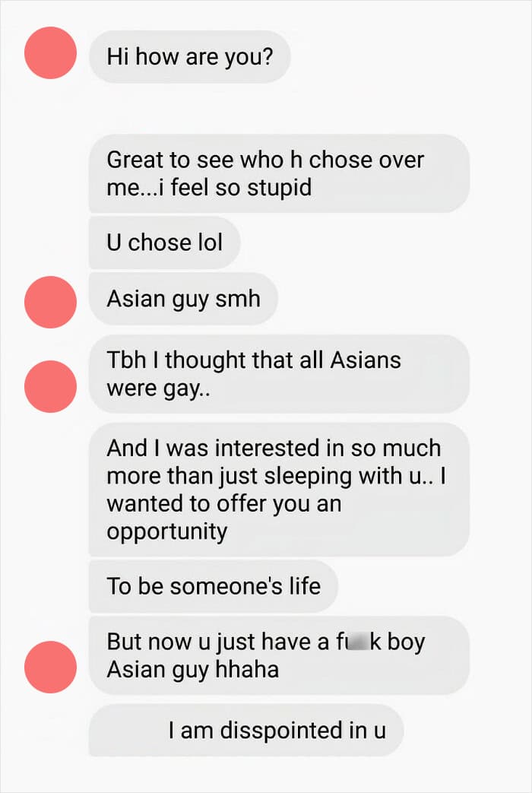
Task: Tap the "And I was interested" message
Action: coord(279,490)
